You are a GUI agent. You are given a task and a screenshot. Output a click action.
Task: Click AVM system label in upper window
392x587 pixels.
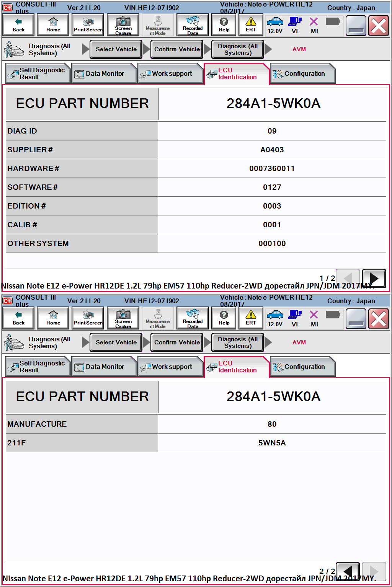pos(299,49)
